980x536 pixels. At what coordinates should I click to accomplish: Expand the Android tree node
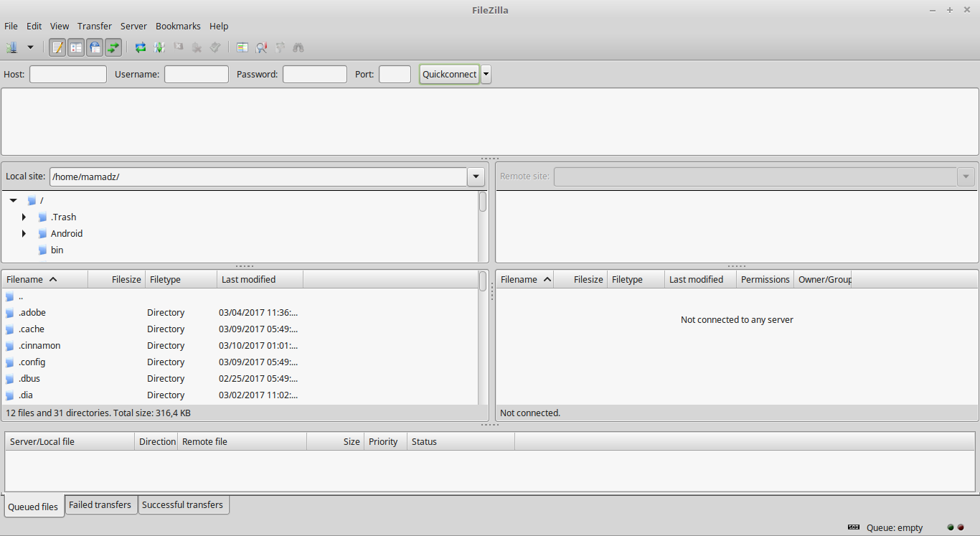click(24, 234)
